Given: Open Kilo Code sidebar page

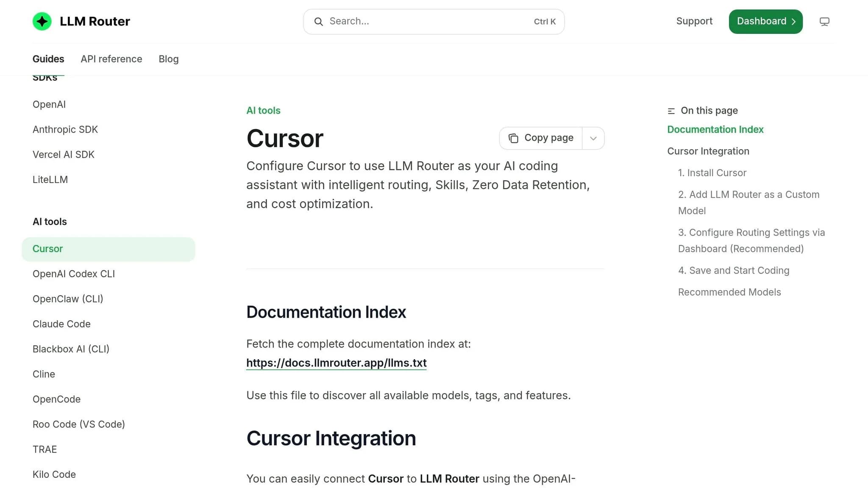Looking at the screenshot, I should (x=54, y=474).
